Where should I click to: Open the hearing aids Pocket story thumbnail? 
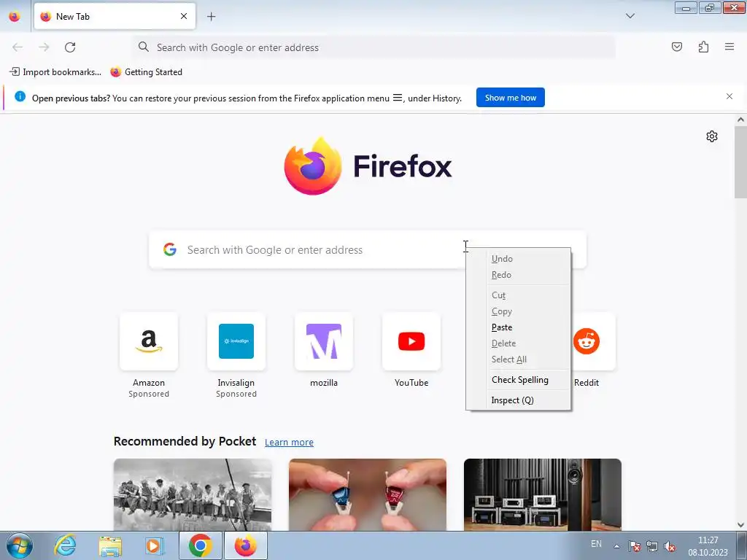coord(368,494)
